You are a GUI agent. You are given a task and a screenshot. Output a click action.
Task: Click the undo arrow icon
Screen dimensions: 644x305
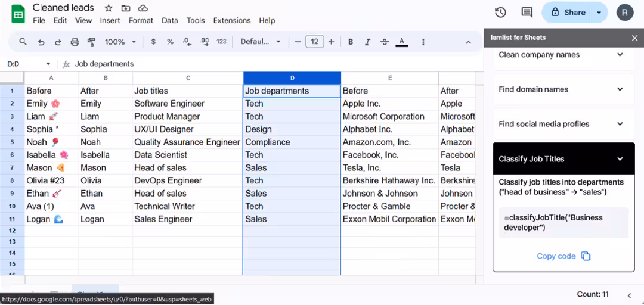tap(41, 42)
